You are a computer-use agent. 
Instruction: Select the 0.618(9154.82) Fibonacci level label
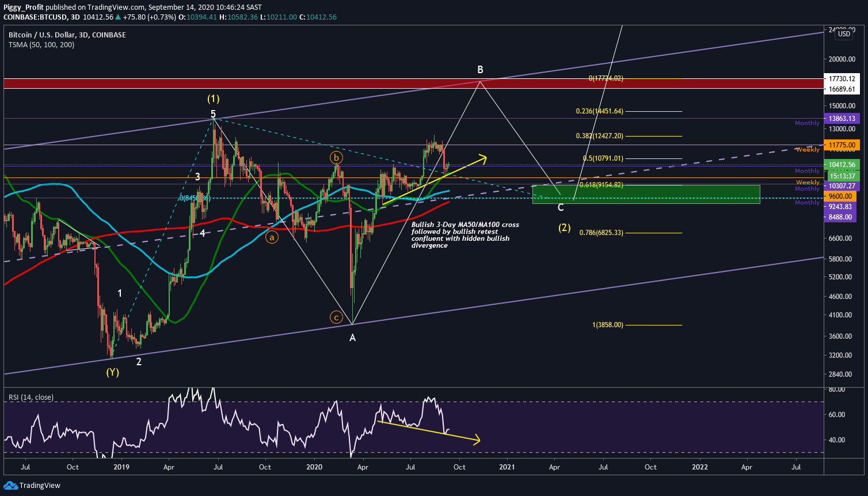(601, 185)
